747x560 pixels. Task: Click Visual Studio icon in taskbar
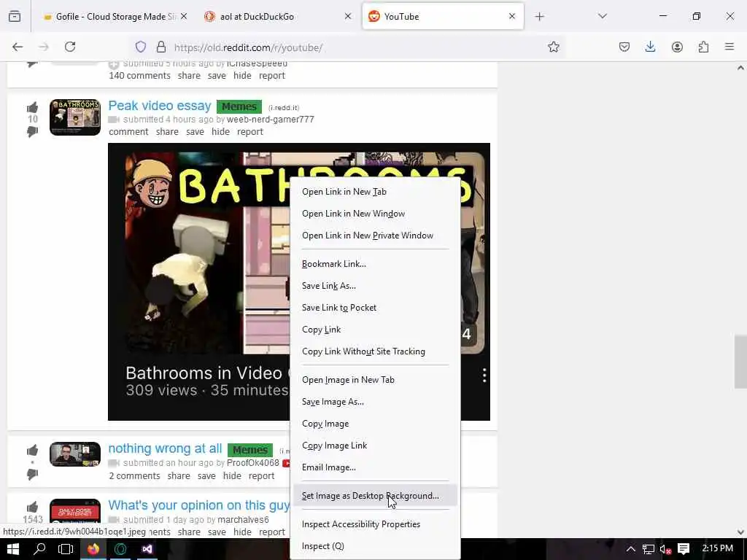(x=147, y=549)
